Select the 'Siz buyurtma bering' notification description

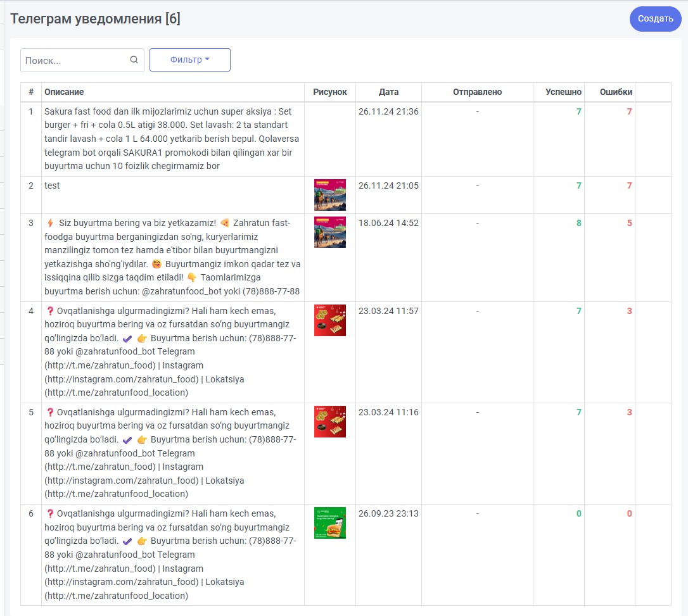tap(172, 257)
